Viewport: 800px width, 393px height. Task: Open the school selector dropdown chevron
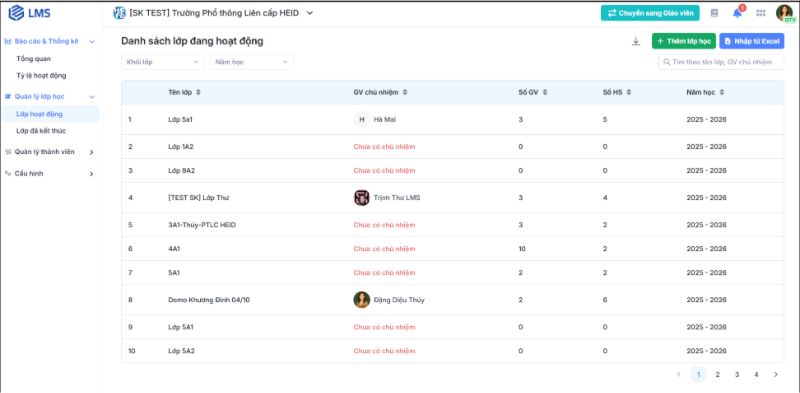click(x=310, y=13)
